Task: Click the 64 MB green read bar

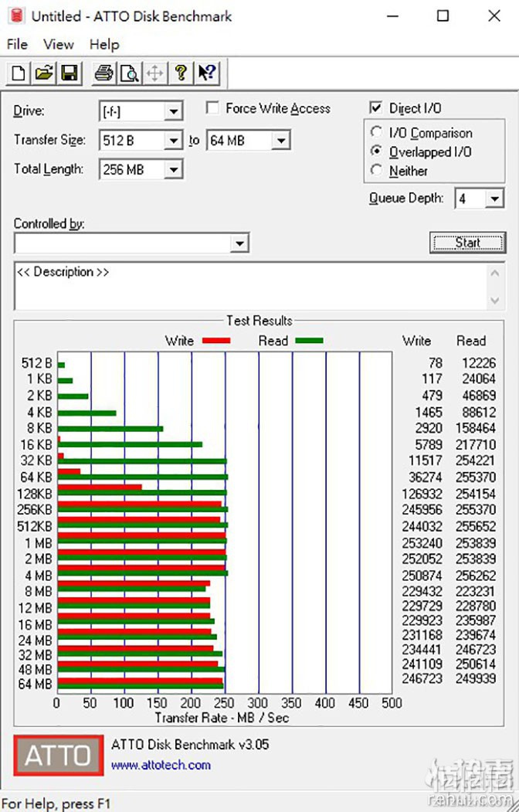Action: tap(141, 687)
